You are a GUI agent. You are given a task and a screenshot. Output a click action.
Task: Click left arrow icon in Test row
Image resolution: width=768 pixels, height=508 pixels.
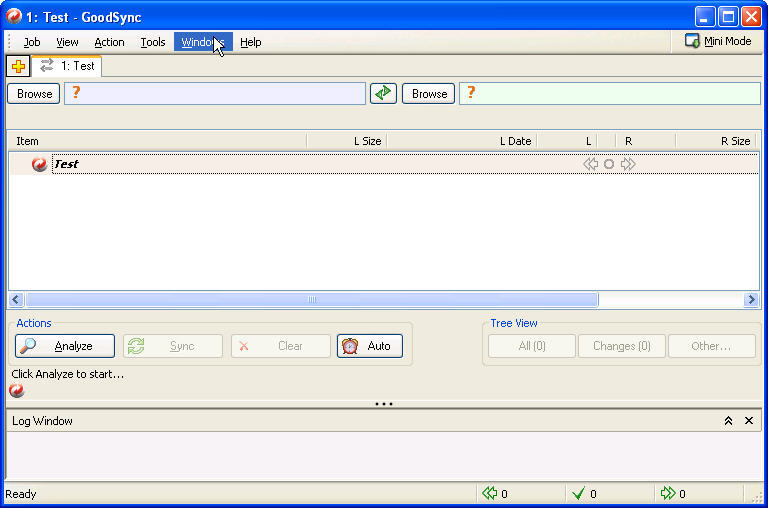coord(591,164)
